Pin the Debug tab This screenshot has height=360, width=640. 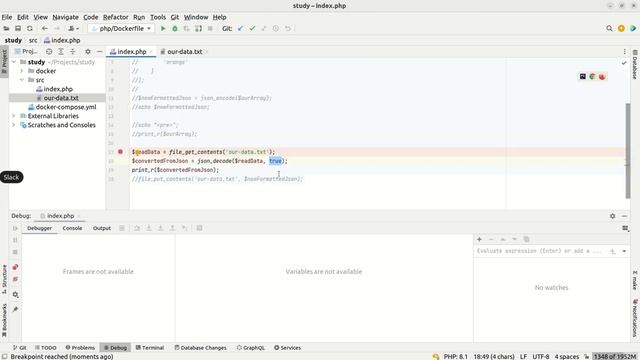coord(15,309)
